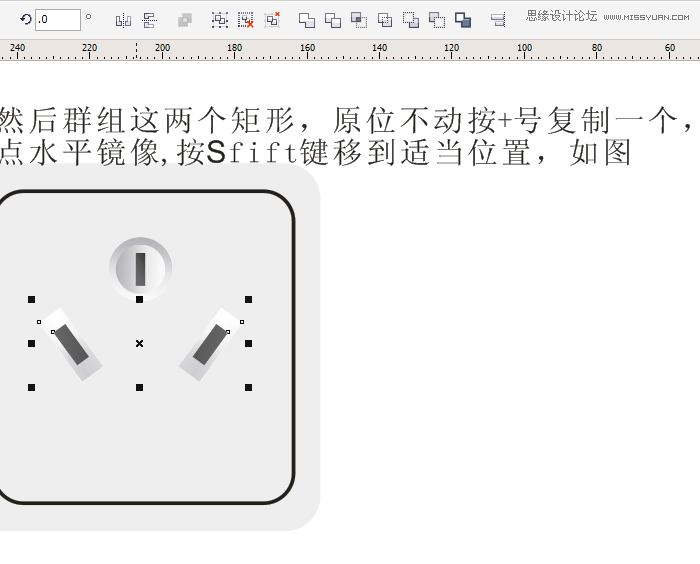
Task: Click the rotation angle input field
Action: pos(58,20)
